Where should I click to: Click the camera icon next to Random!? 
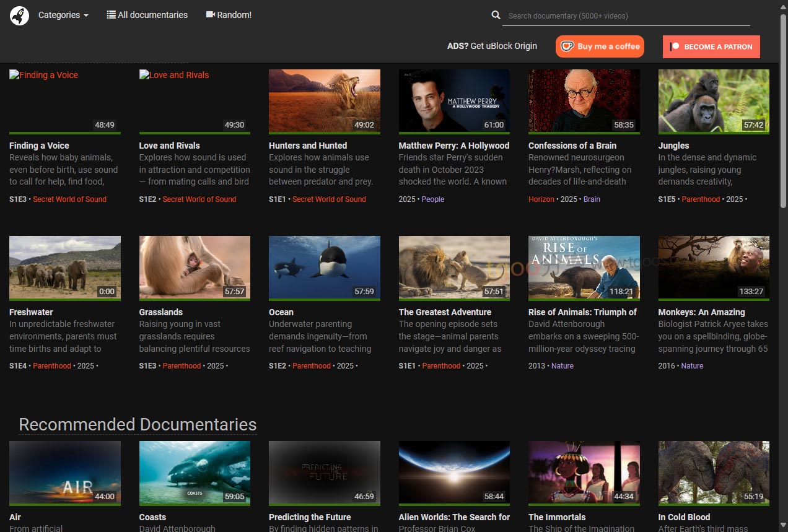click(210, 15)
